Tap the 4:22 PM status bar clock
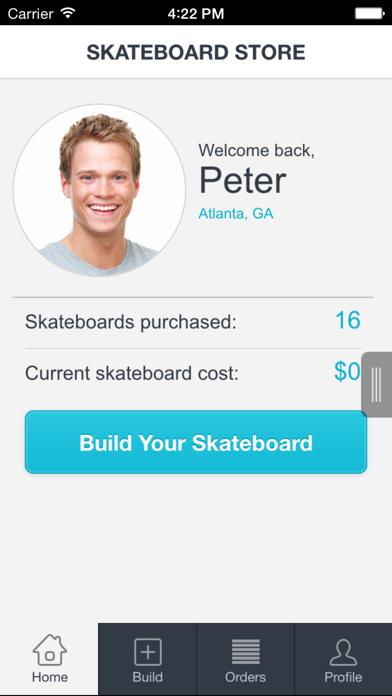Viewport: 392px width, 696px height. (x=196, y=14)
